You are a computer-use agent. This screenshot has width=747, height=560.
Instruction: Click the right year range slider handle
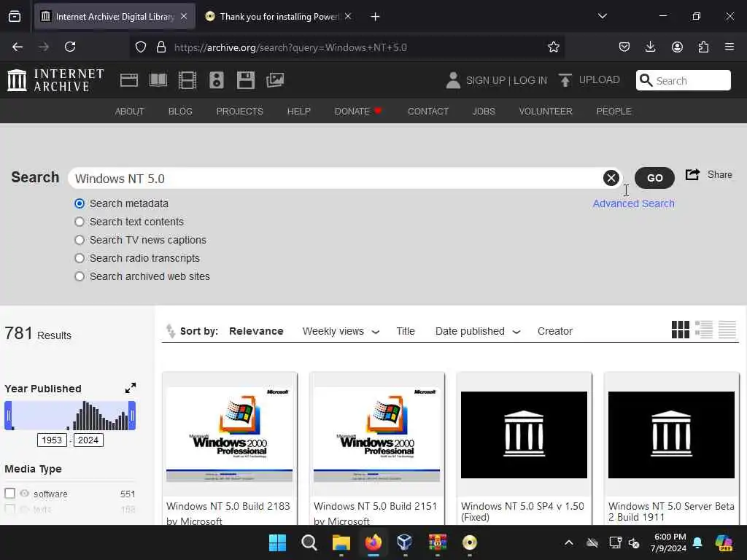point(132,415)
